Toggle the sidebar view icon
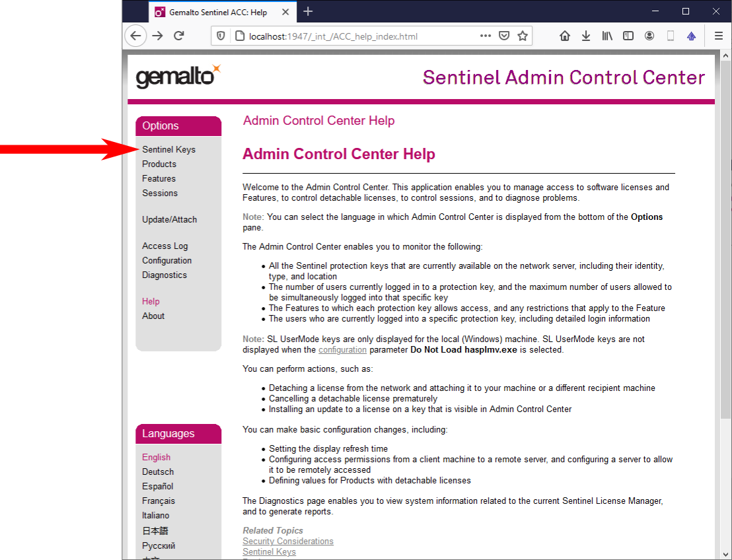732x560 pixels. click(x=628, y=36)
